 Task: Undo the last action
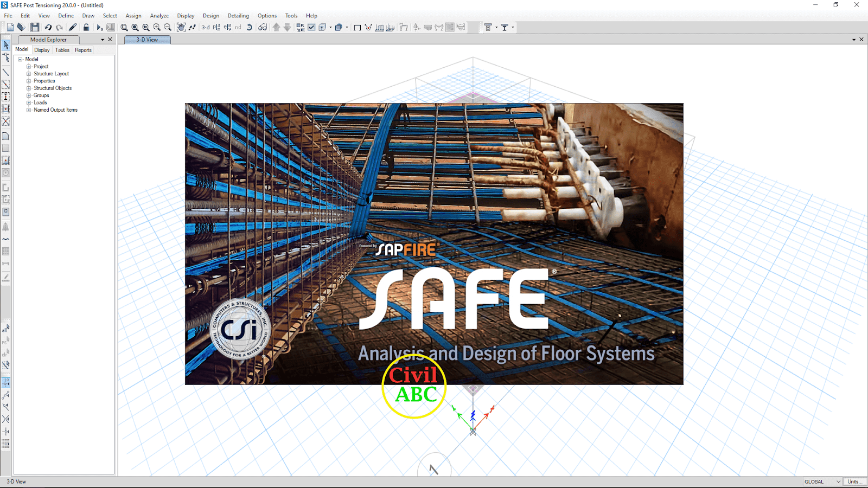point(48,27)
